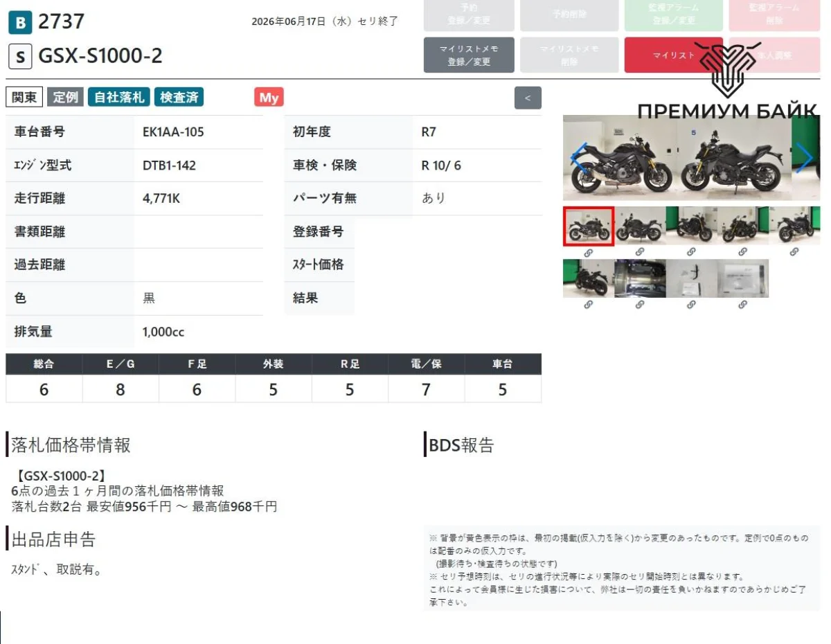
Task: Click the 自社落札 tag
Action: (119, 98)
